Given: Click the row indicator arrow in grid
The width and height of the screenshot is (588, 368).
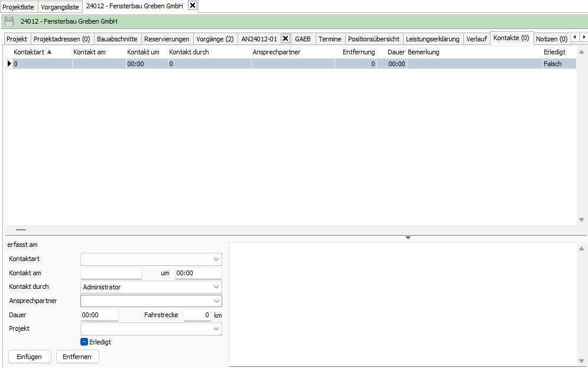Looking at the screenshot, I should (9, 64).
